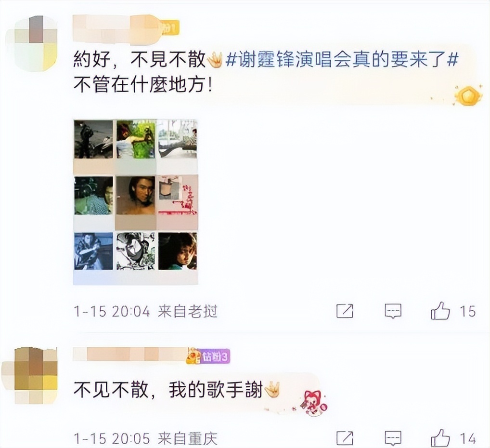Click the red fox sticker on second comment
The image size is (490, 448).
(x=313, y=402)
